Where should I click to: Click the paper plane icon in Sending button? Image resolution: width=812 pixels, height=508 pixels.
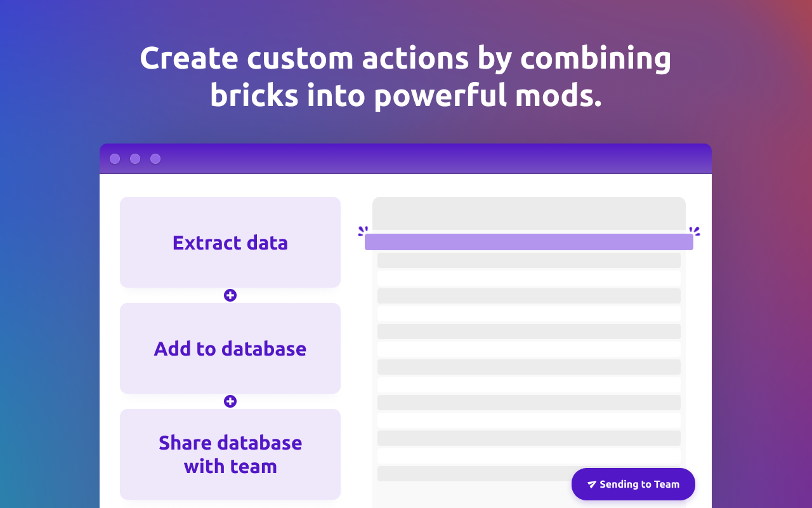click(x=592, y=485)
